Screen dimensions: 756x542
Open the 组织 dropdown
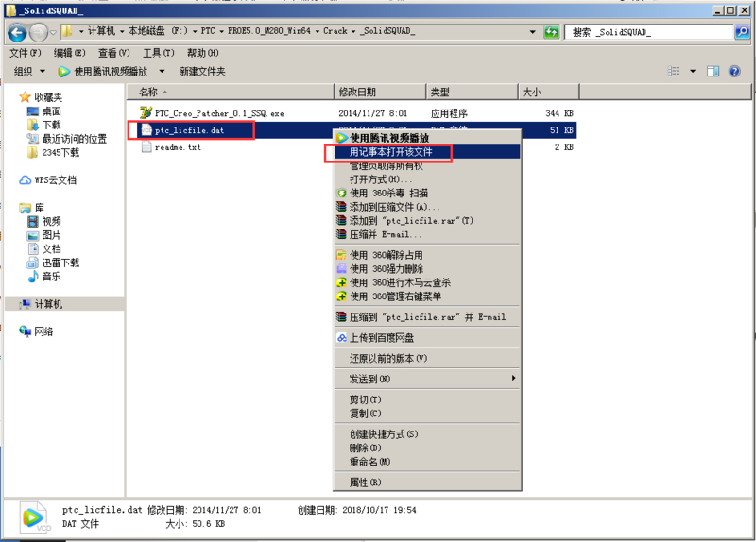coord(29,72)
